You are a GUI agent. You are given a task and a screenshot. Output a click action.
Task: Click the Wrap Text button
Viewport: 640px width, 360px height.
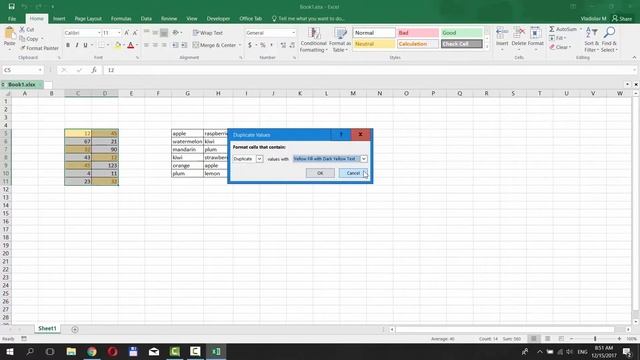(x=208, y=33)
